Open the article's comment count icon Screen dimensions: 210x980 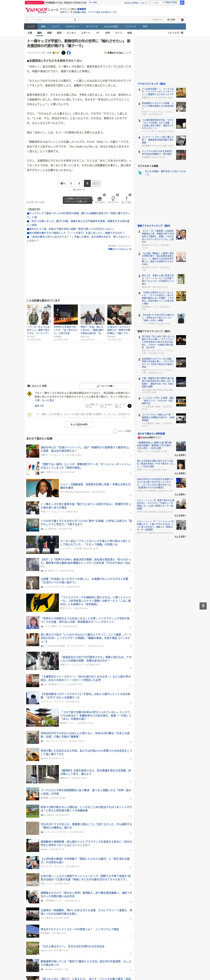click(49, 53)
